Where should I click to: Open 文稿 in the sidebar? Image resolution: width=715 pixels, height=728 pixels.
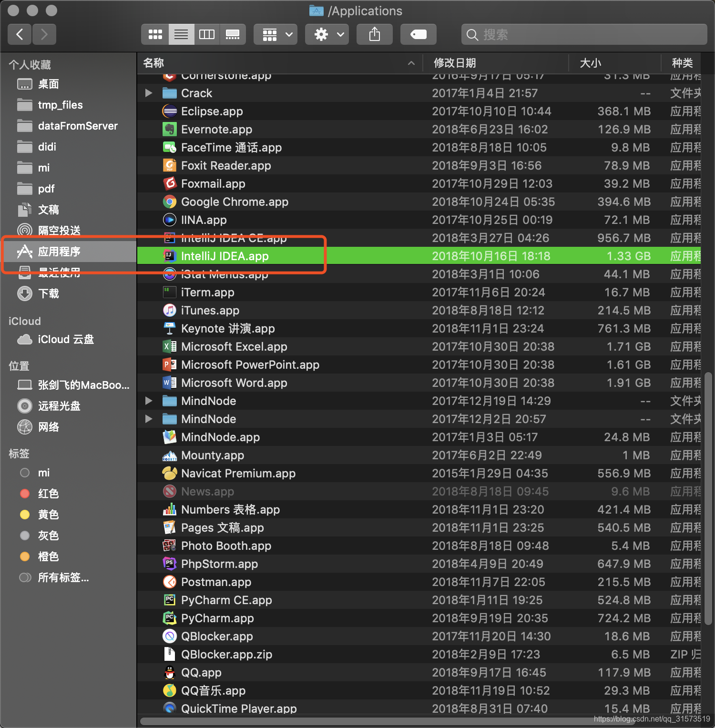[x=69, y=210]
